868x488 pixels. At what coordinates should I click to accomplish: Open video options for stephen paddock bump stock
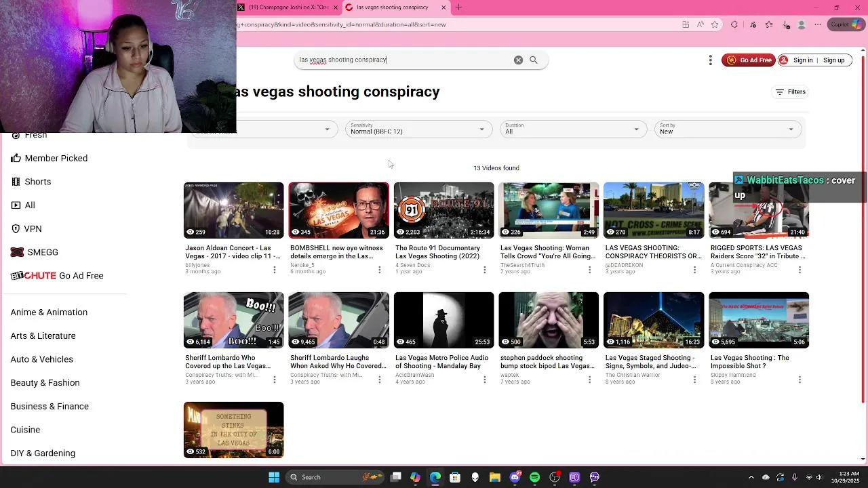pos(590,380)
